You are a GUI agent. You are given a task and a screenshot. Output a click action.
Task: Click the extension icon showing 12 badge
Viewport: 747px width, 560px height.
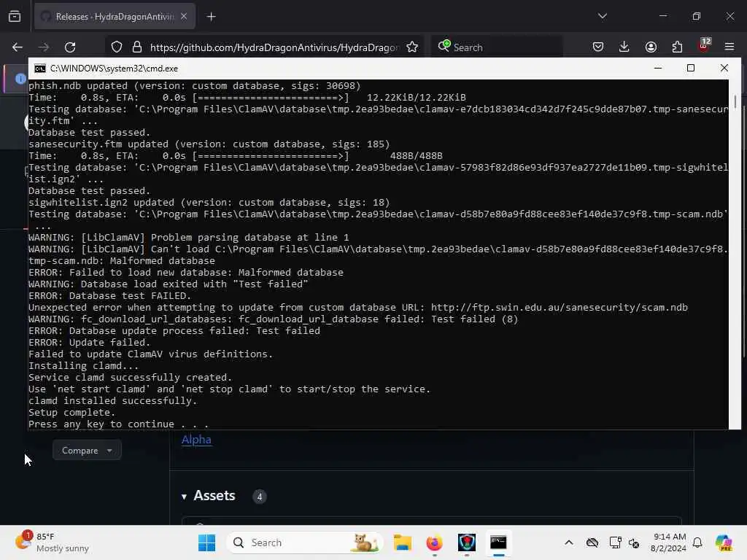704,45
